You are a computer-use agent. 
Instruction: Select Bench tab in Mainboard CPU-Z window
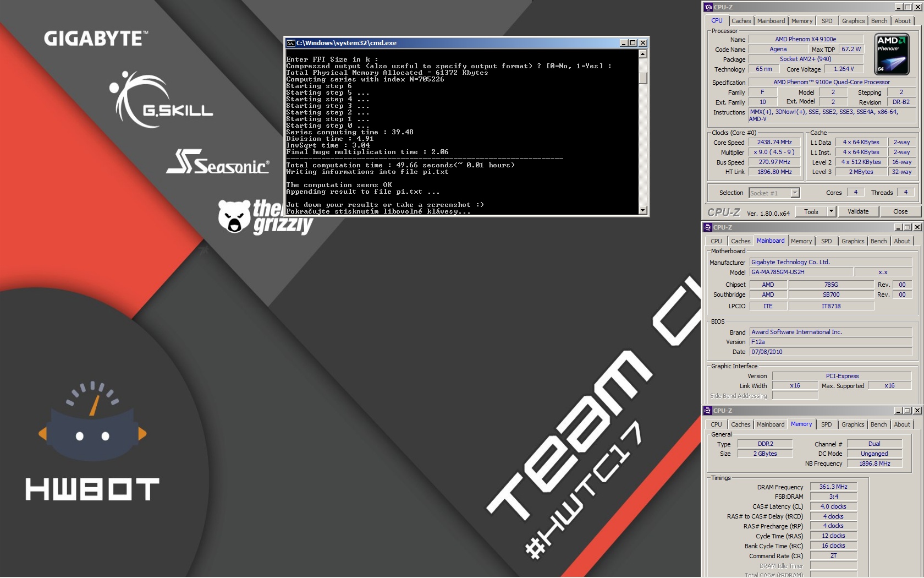coord(879,241)
